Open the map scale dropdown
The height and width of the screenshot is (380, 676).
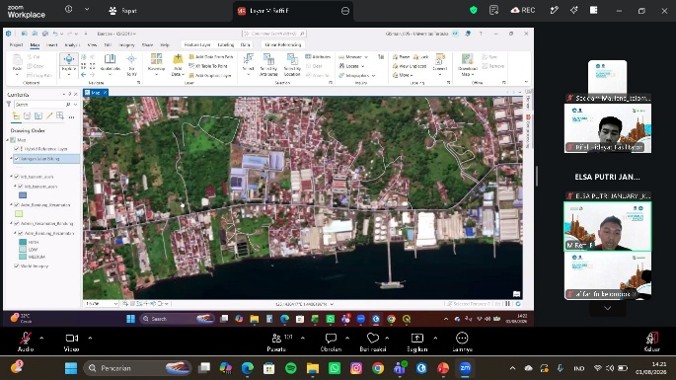coord(116,304)
